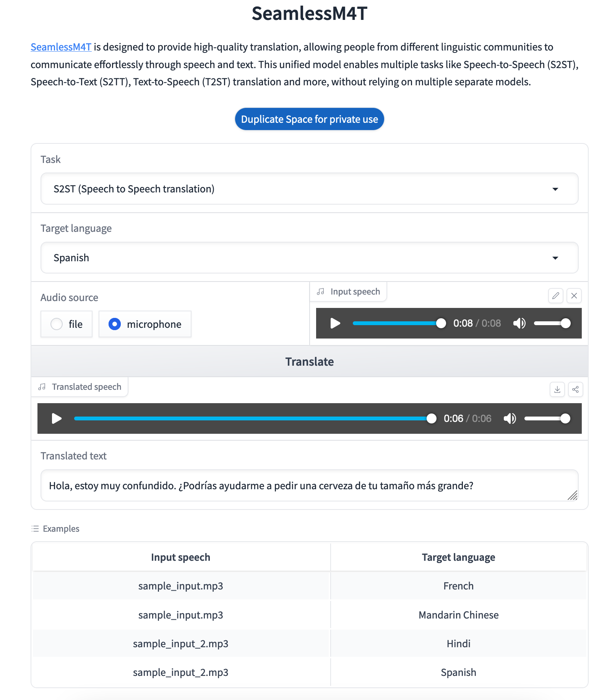The width and height of the screenshot is (607, 700).
Task: Mute the input speech player
Action: pyautogui.click(x=519, y=323)
